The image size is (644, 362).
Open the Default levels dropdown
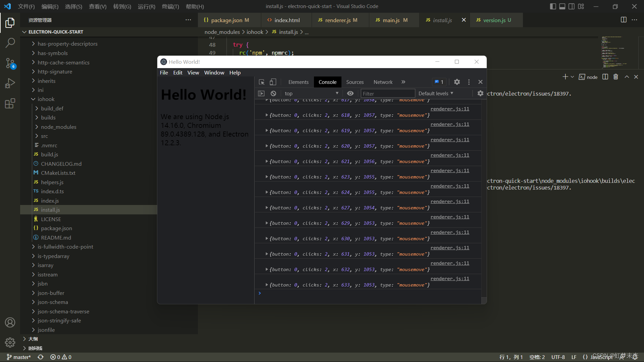[x=436, y=93]
